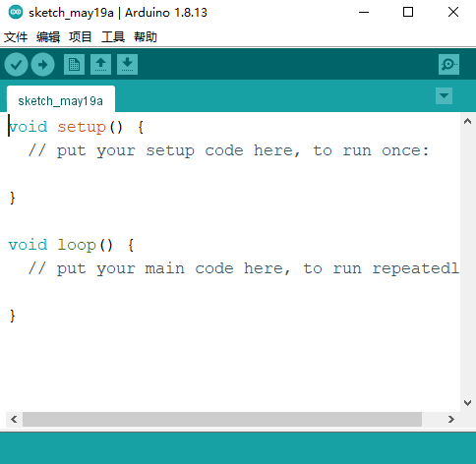The image size is (476, 464).
Task: Select the sketch_may19a tab
Action: pyautogui.click(x=61, y=99)
